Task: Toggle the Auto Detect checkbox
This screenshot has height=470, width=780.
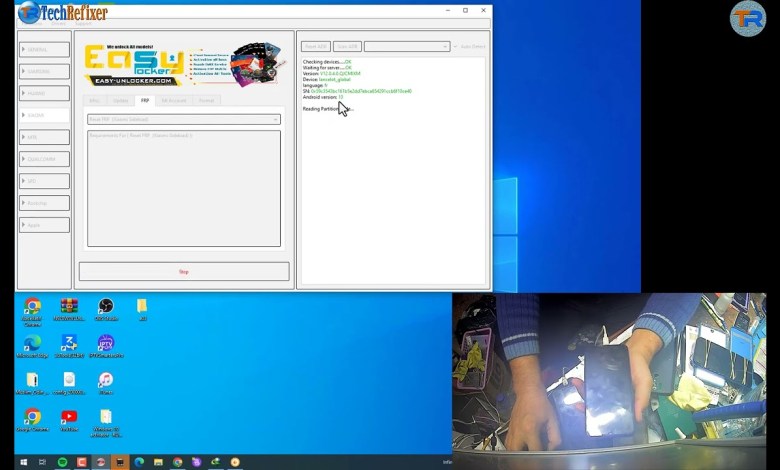Action: 455,46
